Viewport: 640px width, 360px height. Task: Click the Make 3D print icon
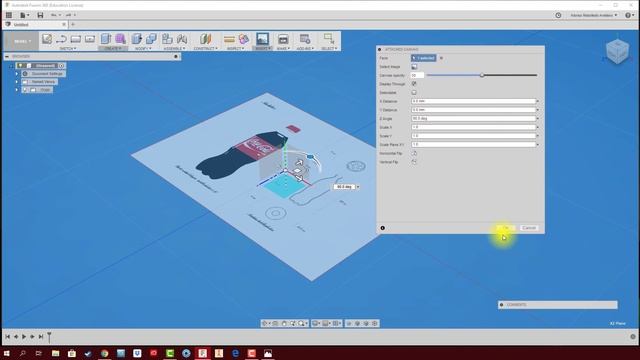point(283,39)
